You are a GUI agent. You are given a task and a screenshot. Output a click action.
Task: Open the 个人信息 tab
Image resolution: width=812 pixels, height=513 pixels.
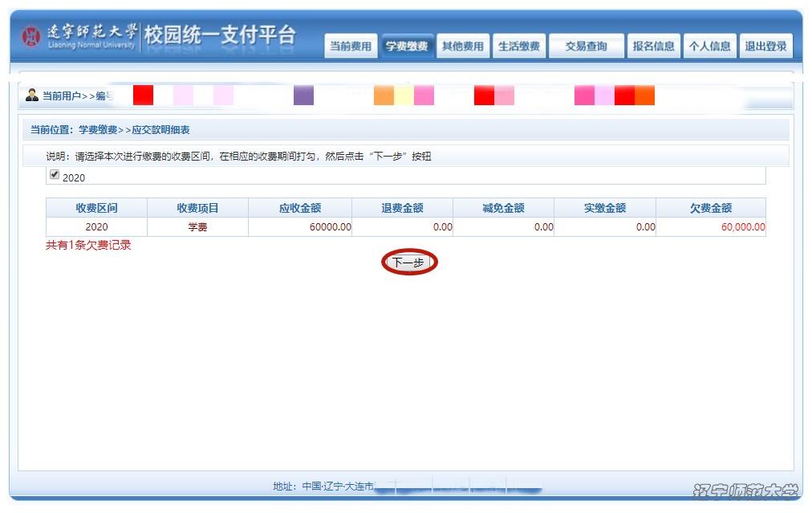pos(709,47)
